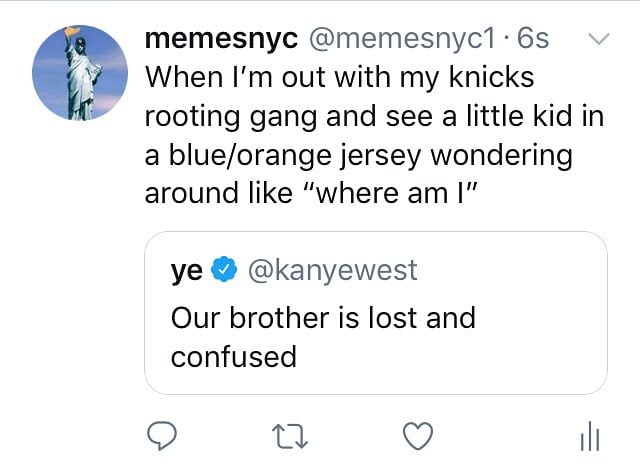This screenshot has height=466, width=640.
Task: Click the word "confused" in the quoted tweet
Action: (234, 356)
